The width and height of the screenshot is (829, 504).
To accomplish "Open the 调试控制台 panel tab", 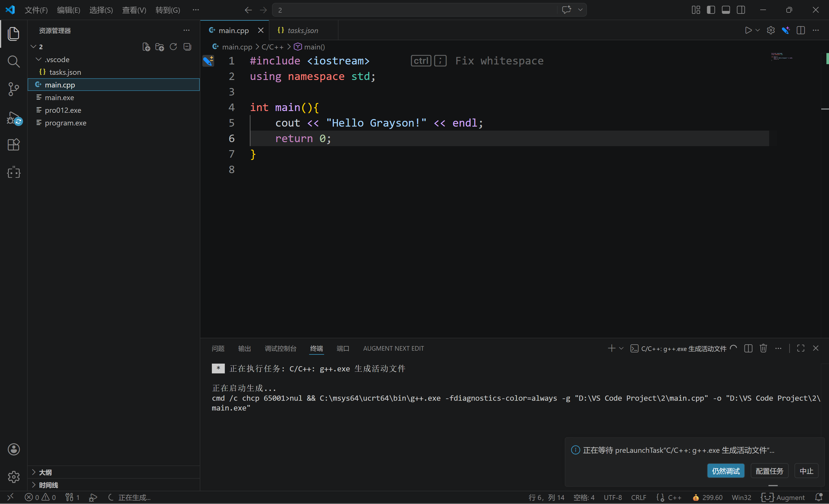I will 280,348.
